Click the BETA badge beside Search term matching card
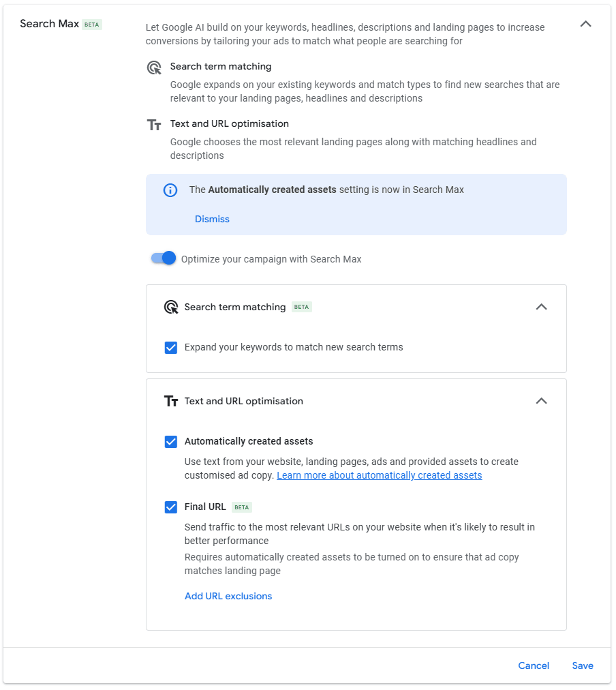The width and height of the screenshot is (616, 690). click(x=301, y=307)
